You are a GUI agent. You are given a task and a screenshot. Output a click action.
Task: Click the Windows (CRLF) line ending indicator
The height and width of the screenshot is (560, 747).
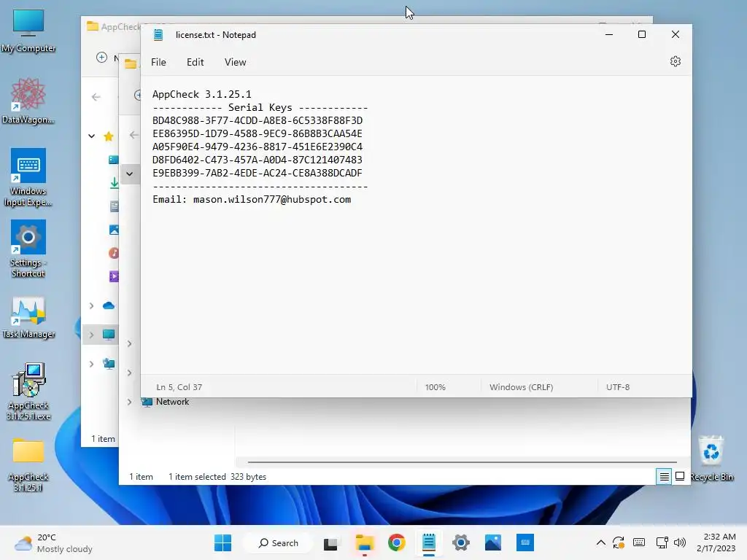[x=521, y=387]
